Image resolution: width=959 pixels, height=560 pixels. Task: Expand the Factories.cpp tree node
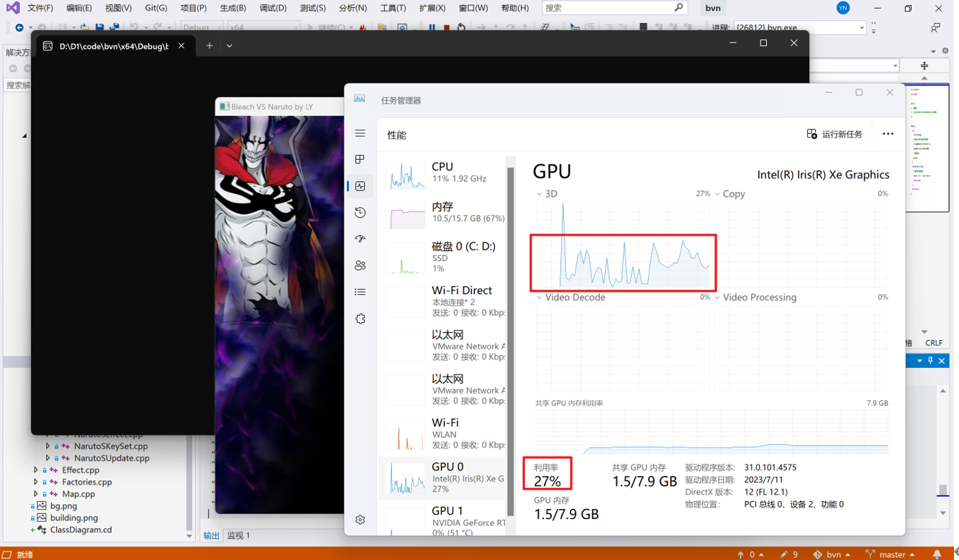click(x=36, y=482)
